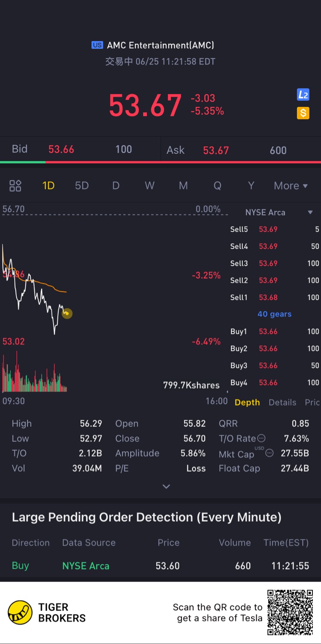Select the 1D chart tab

[48, 186]
